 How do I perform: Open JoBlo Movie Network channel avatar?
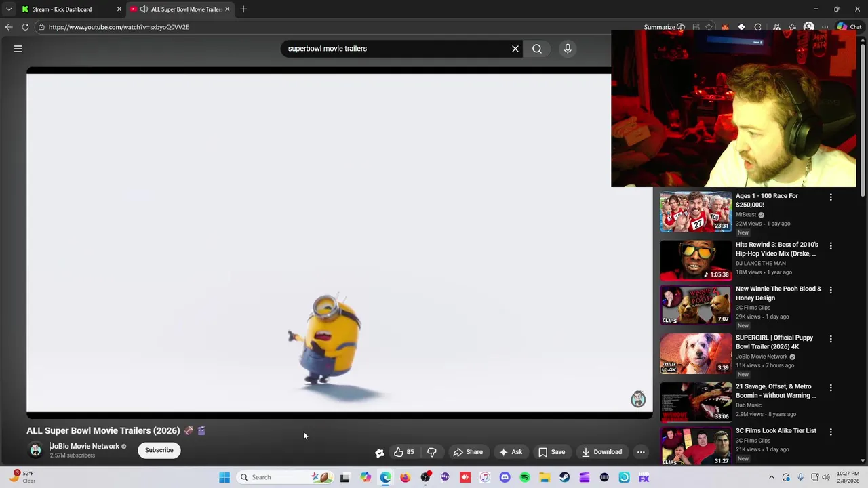click(35, 450)
